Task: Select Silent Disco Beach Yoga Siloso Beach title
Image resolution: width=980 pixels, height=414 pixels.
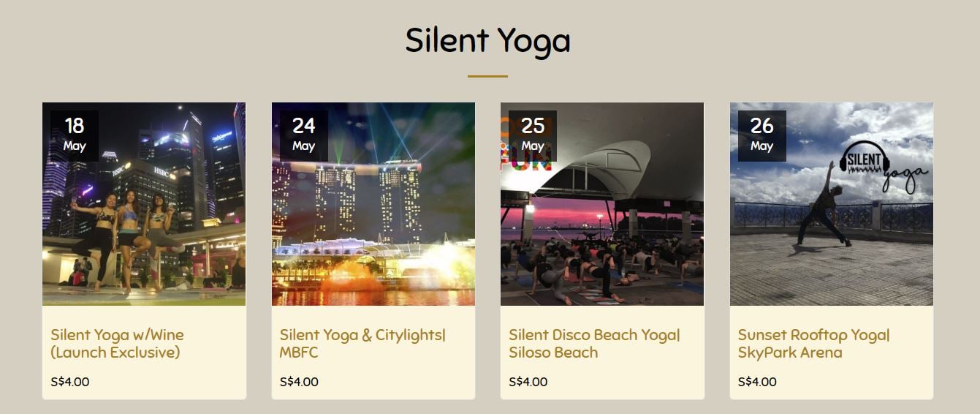Action: click(594, 344)
